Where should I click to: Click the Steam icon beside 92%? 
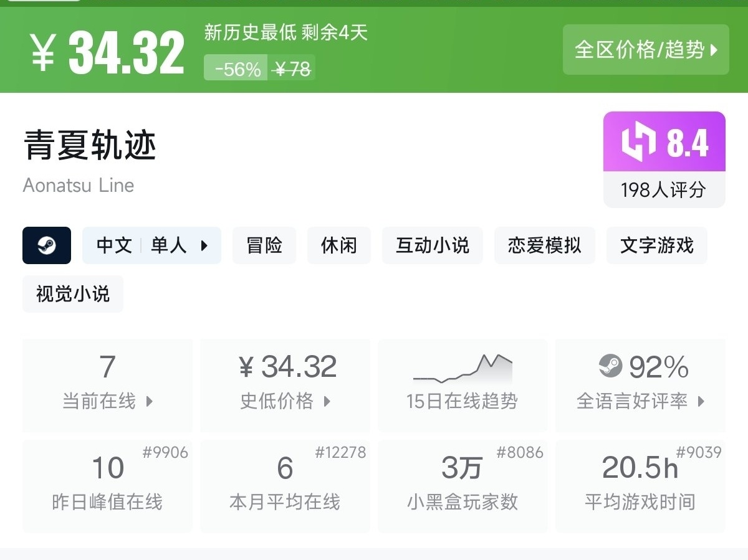pyautogui.click(x=610, y=366)
